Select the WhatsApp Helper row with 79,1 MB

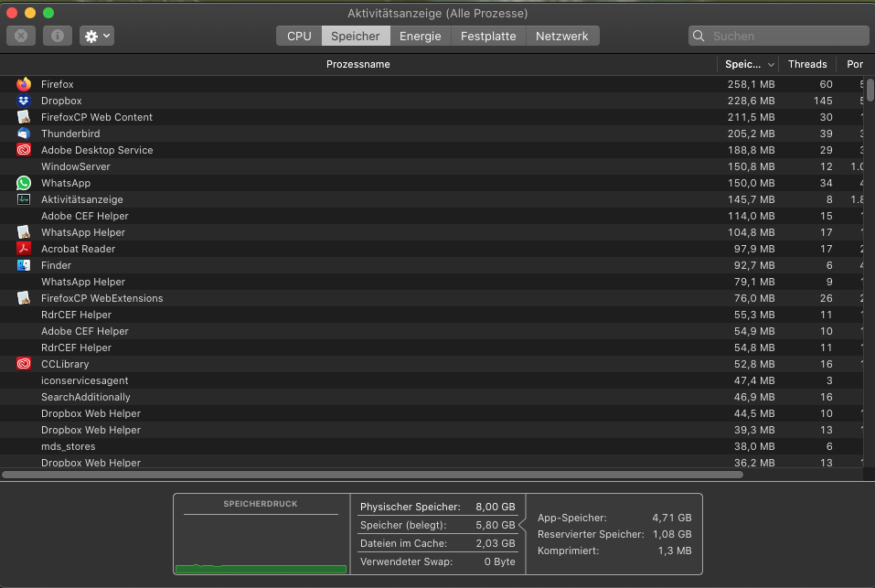pos(432,282)
